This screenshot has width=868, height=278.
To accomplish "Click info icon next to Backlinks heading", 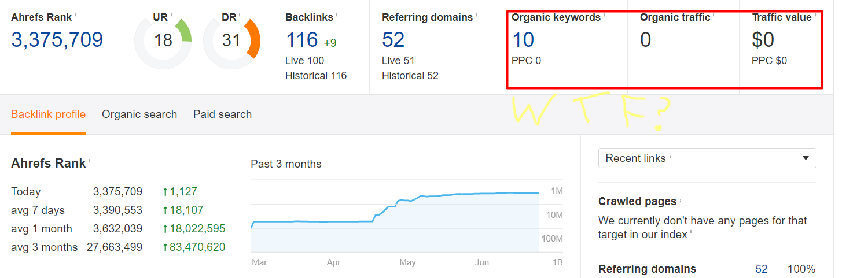I will (337, 14).
